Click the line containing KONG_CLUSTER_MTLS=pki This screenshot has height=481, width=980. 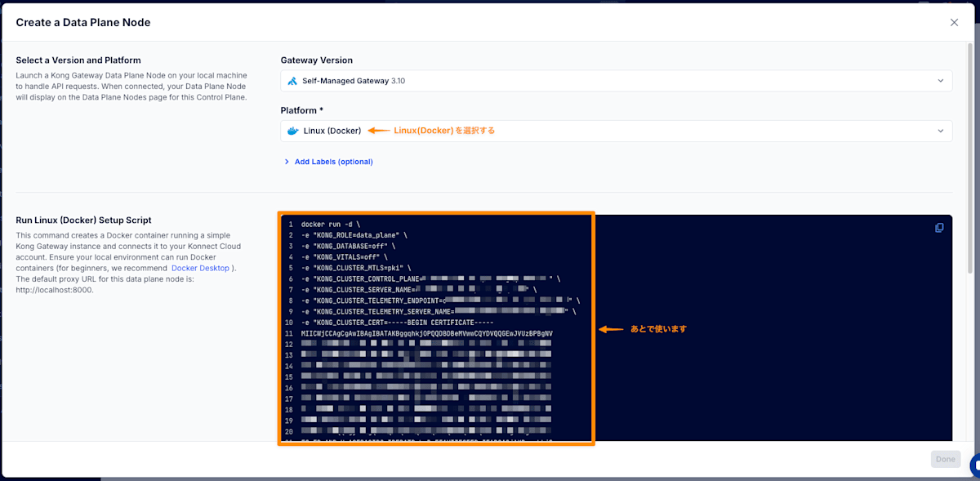(x=356, y=268)
